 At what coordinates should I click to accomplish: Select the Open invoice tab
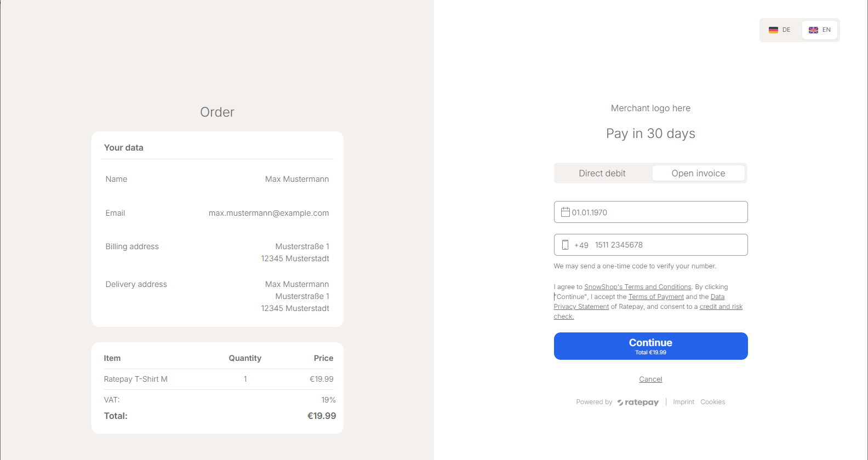[698, 173]
